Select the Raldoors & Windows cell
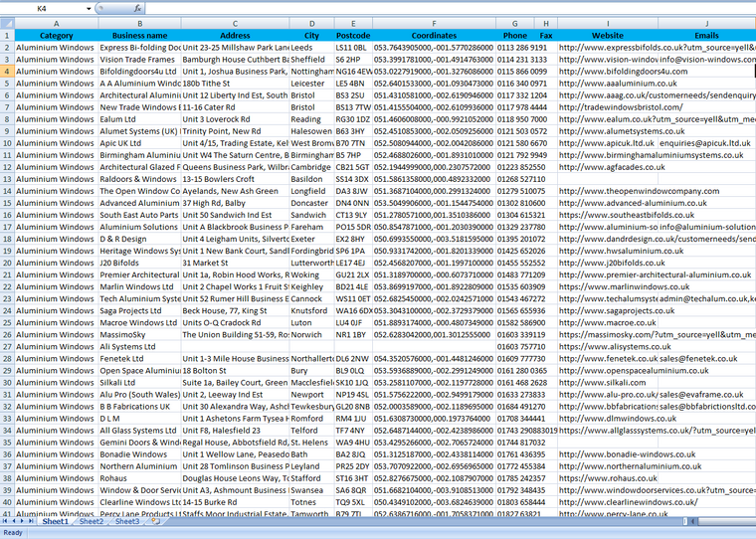This screenshot has height=539, width=756. click(x=140, y=179)
